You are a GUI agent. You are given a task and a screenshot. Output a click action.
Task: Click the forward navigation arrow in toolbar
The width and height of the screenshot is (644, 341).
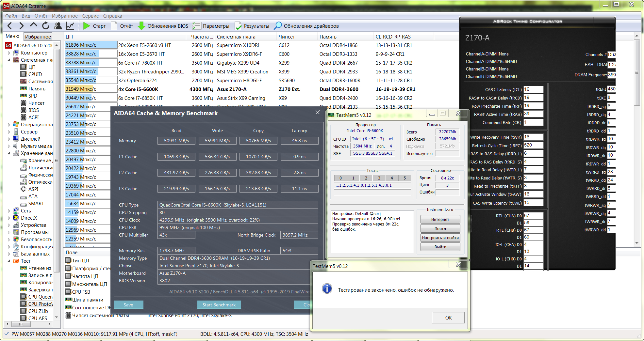(21, 26)
